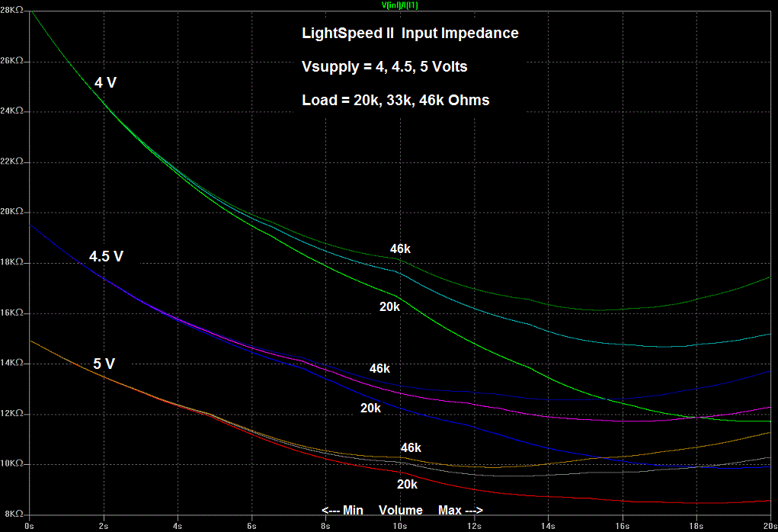Screen dimensions: 778x532
Task: Click the 12s x-axis label
Action: (x=474, y=526)
